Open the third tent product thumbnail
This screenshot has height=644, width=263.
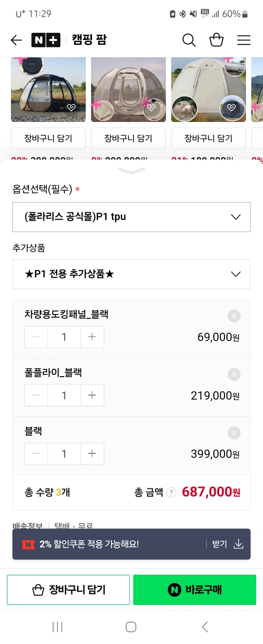click(x=208, y=90)
